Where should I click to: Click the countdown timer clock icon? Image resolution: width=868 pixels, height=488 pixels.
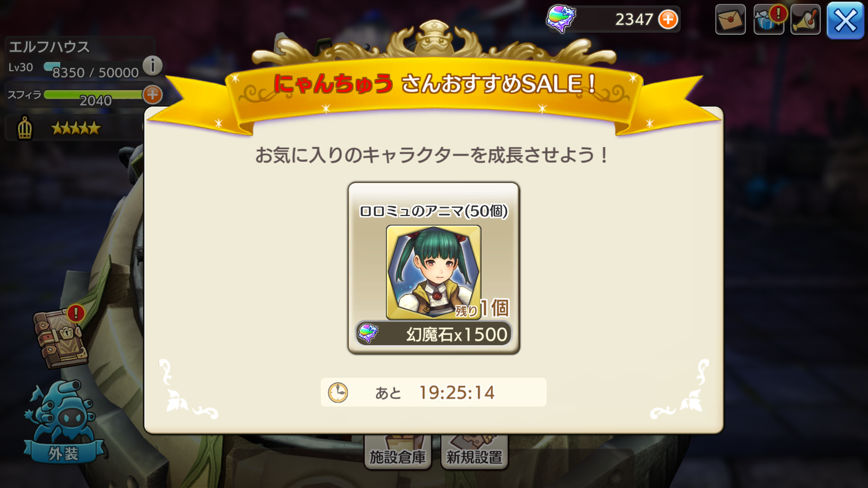tap(338, 392)
